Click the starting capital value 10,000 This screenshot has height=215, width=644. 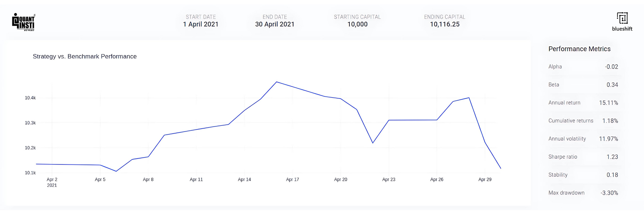[x=357, y=24]
